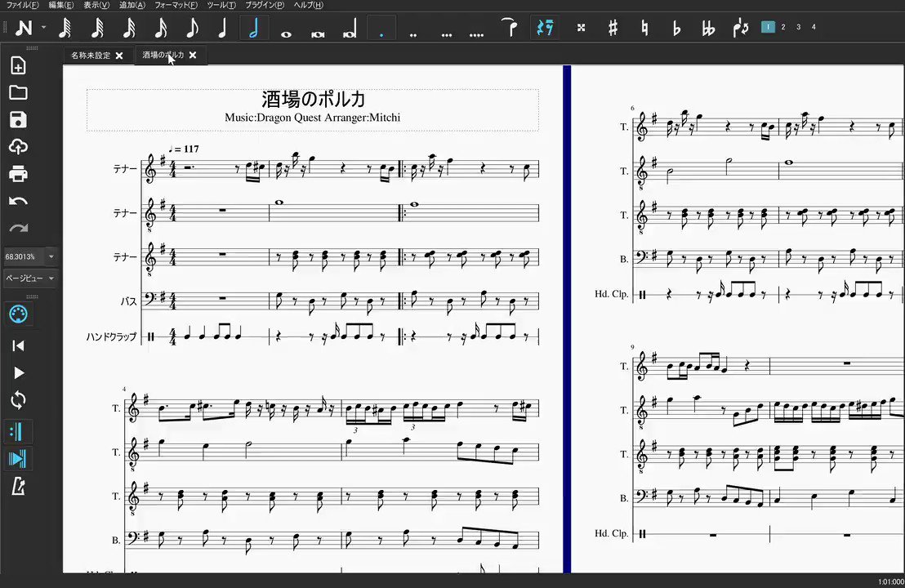The width and height of the screenshot is (905, 588).
Task: Apply the double flat accidental
Action: tap(708, 27)
